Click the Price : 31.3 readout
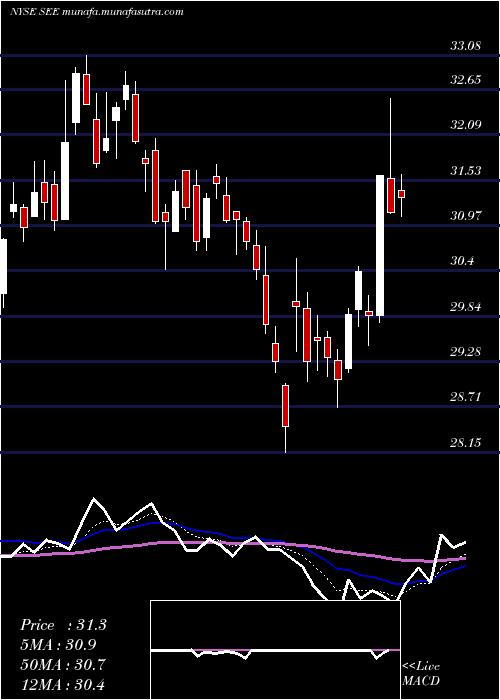The width and height of the screenshot is (500, 700). (63, 625)
